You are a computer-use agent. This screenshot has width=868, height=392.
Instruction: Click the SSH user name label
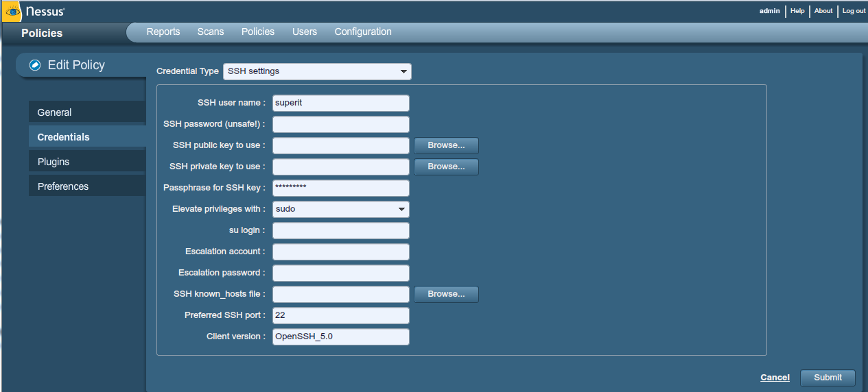[231, 103]
